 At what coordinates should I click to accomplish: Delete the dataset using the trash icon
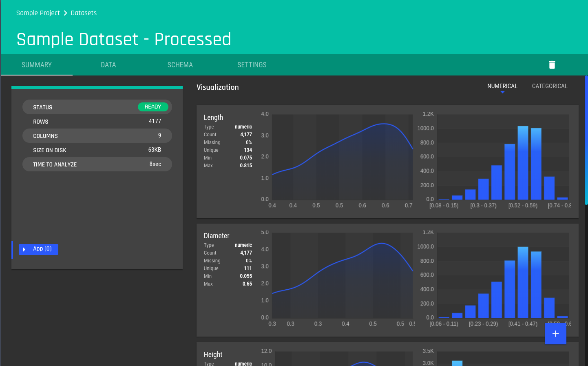coord(552,64)
